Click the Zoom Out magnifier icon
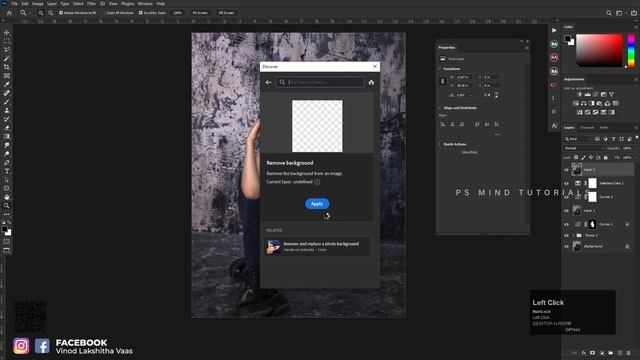Viewport: 640px width, 360px height. tap(51, 13)
